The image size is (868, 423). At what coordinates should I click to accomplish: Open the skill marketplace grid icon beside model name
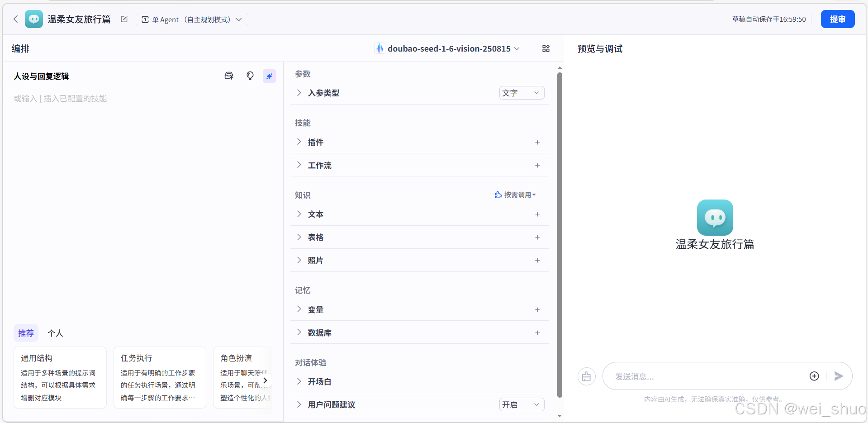[x=545, y=48]
